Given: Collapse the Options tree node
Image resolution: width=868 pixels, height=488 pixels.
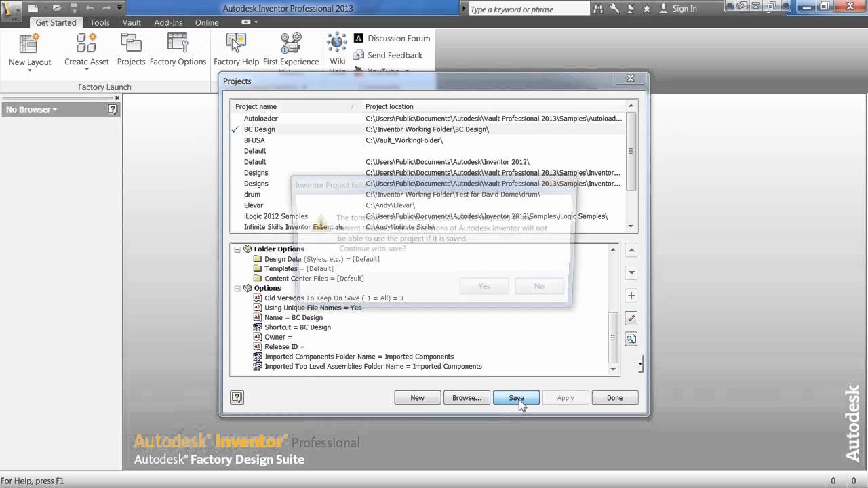Looking at the screenshot, I should (237, 288).
